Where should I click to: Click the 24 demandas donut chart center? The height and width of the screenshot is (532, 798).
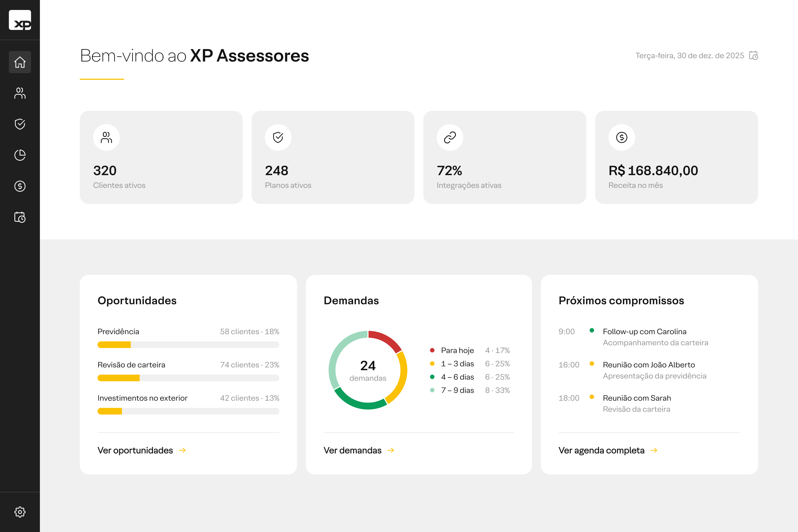(368, 370)
